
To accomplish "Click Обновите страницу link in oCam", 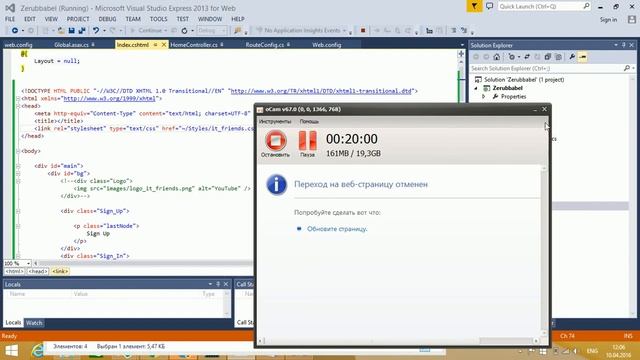I will pos(337,229).
